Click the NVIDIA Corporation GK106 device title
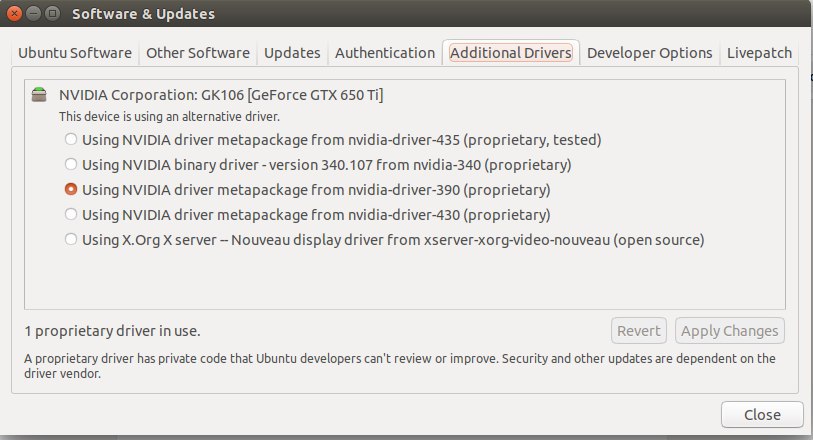The height and width of the screenshot is (440, 813). pos(221,95)
